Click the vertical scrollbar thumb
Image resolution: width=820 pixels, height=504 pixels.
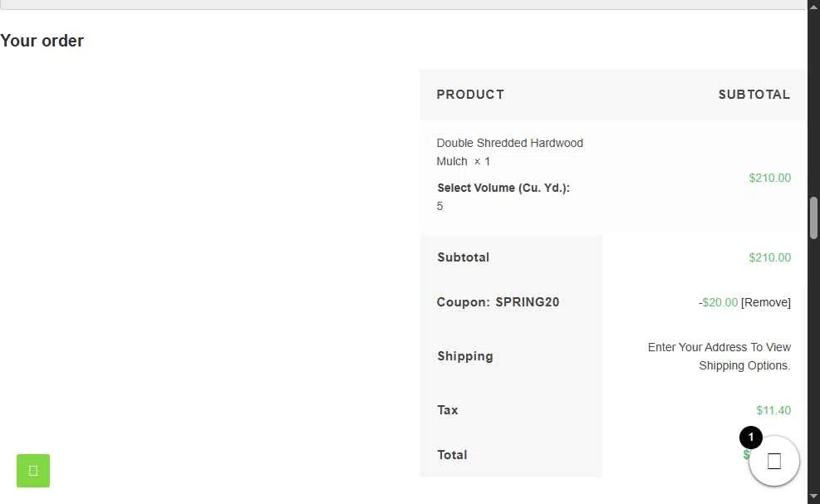(813, 218)
